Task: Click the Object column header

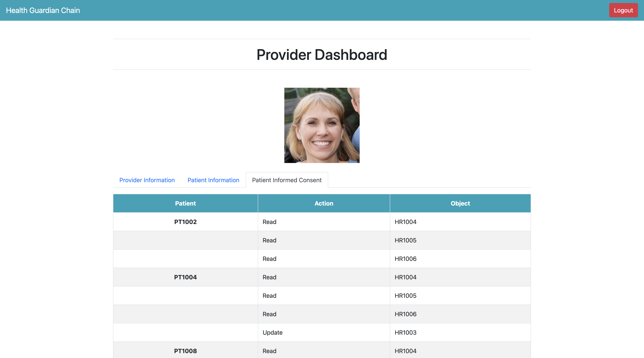Action: coord(460,203)
